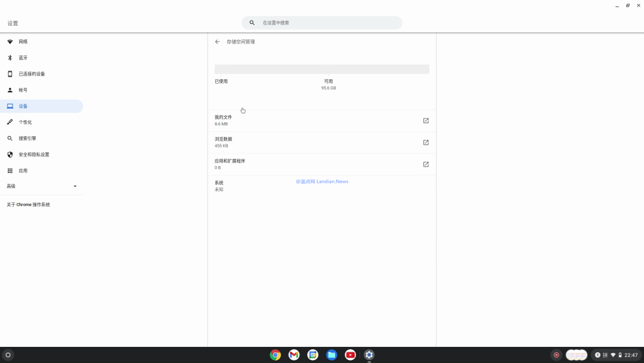
Task: Click the laptop icon beside 设备
Action: [x=10, y=106]
